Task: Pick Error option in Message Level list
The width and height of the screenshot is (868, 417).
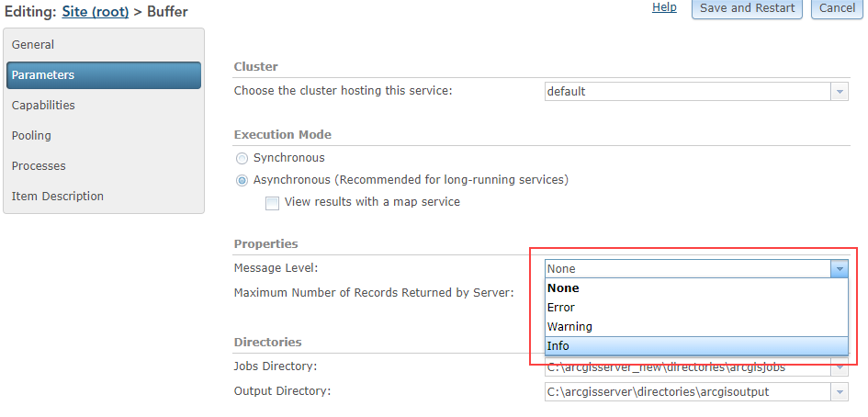Action: [x=560, y=308]
